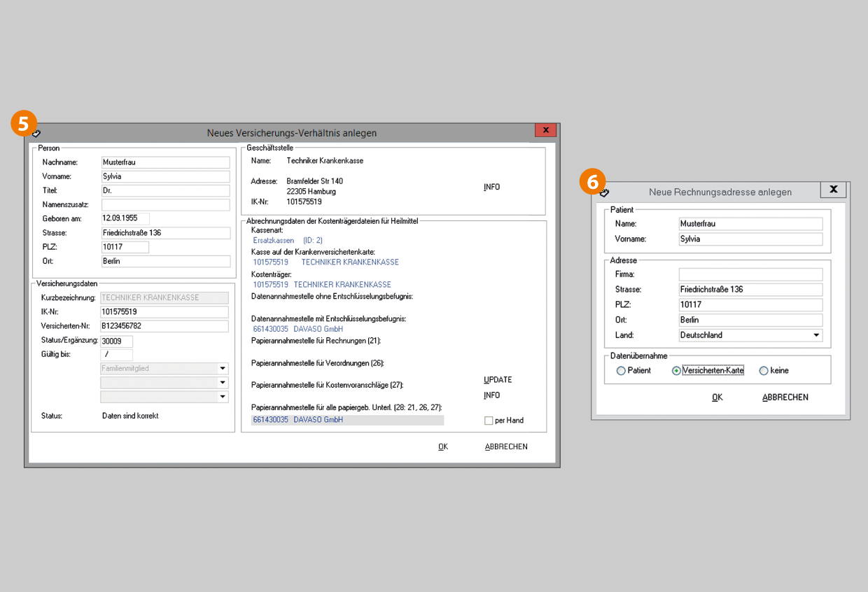Click the window icon of the Rechnungsadresse dialog
This screenshot has height=592, width=868.
point(604,192)
